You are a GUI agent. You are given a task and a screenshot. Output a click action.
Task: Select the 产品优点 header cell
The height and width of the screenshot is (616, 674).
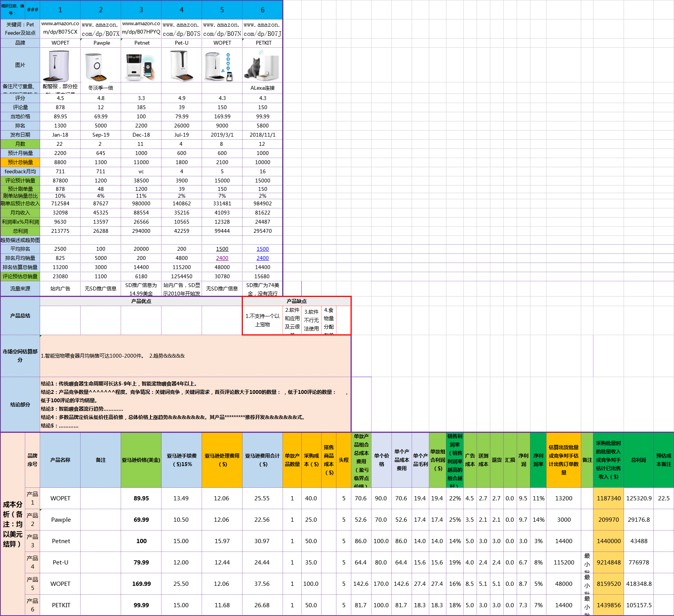click(141, 301)
